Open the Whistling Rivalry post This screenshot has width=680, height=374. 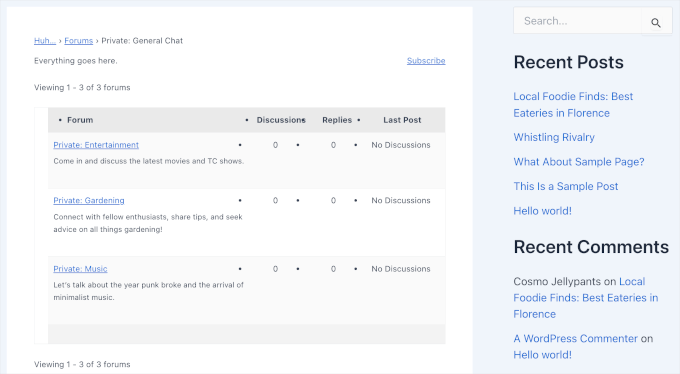coord(554,137)
